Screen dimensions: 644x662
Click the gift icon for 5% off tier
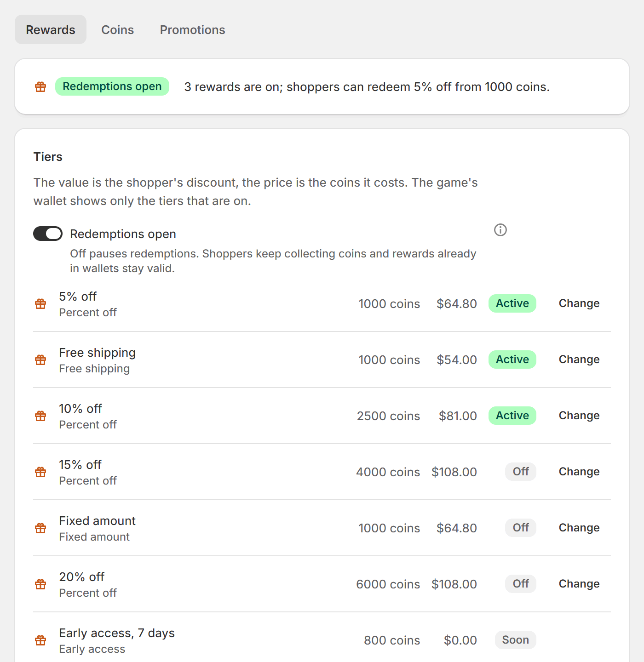[x=40, y=304]
